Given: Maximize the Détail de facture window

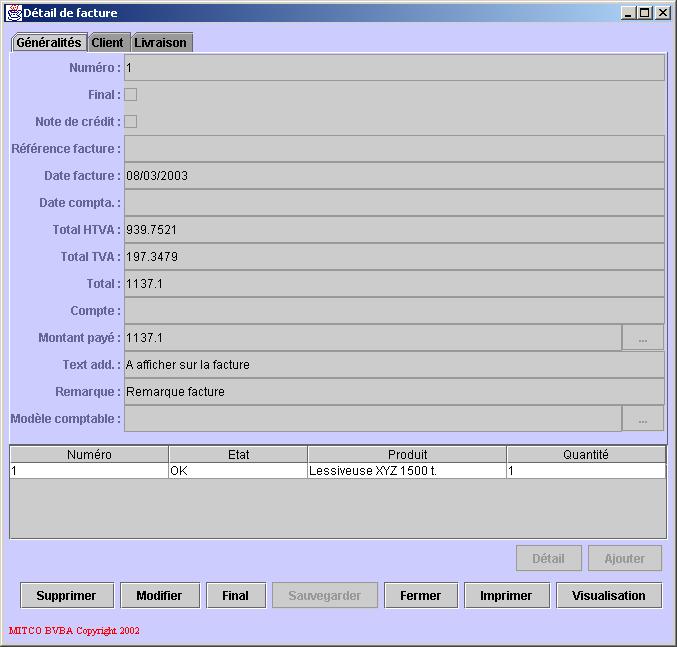Looking at the screenshot, I should pos(644,13).
